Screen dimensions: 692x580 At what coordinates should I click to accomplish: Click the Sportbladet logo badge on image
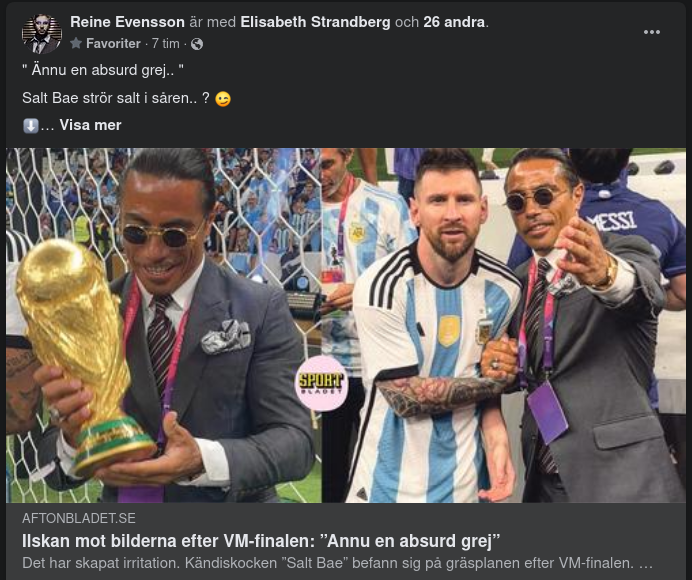[x=321, y=383]
